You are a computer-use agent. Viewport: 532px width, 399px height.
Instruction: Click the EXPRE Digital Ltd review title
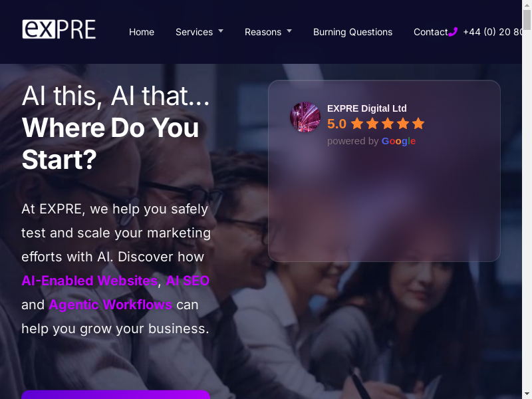[367, 108]
